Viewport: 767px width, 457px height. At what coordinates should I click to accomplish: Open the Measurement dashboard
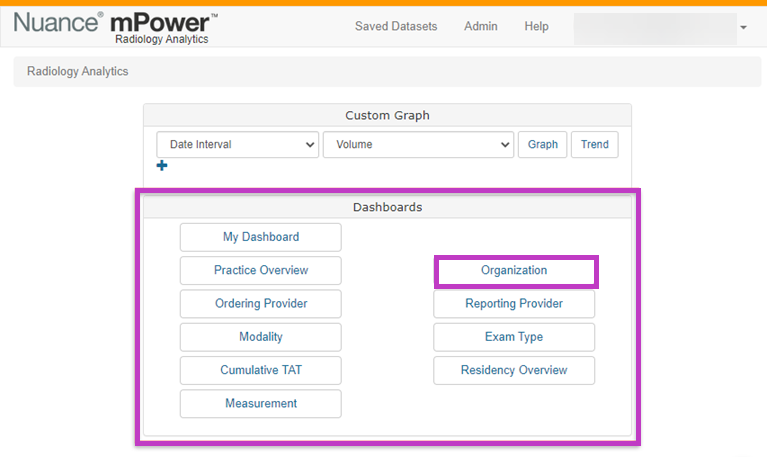coord(261,404)
